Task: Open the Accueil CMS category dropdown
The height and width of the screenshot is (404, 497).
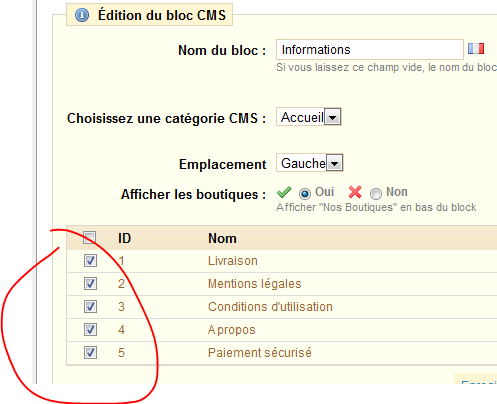Action: (x=309, y=117)
